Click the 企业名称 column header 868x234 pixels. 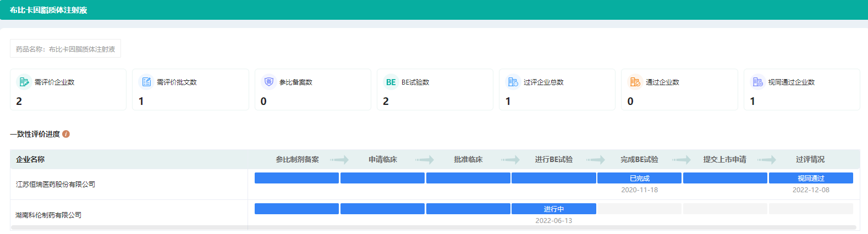click(x=30, y=159)
